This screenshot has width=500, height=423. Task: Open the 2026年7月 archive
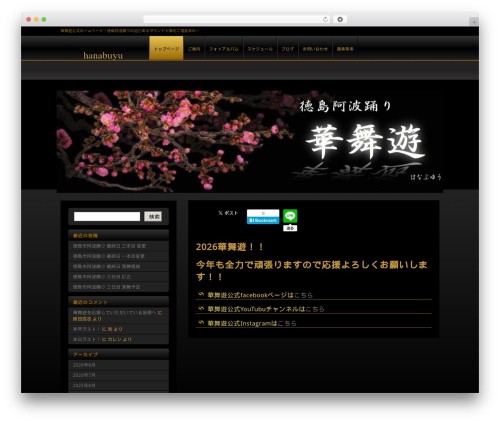[x=84, y=375]
